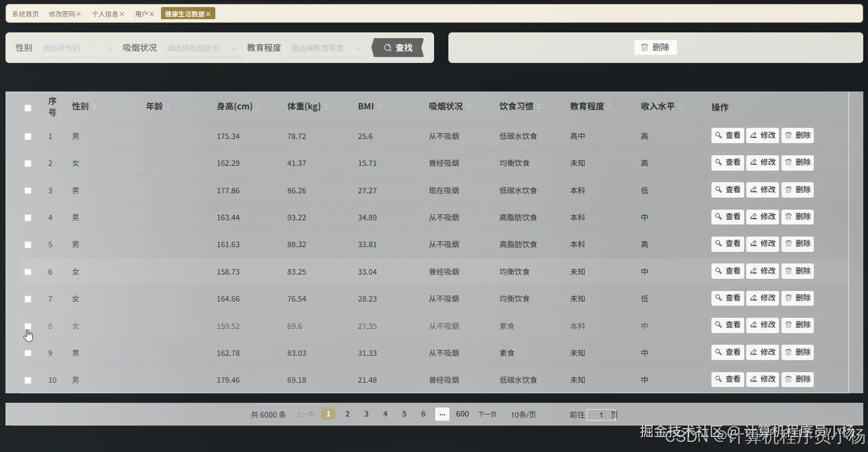868x452 pixels.
Task: Open the 10条/页 page size dropdown
Action: (524, 415)
